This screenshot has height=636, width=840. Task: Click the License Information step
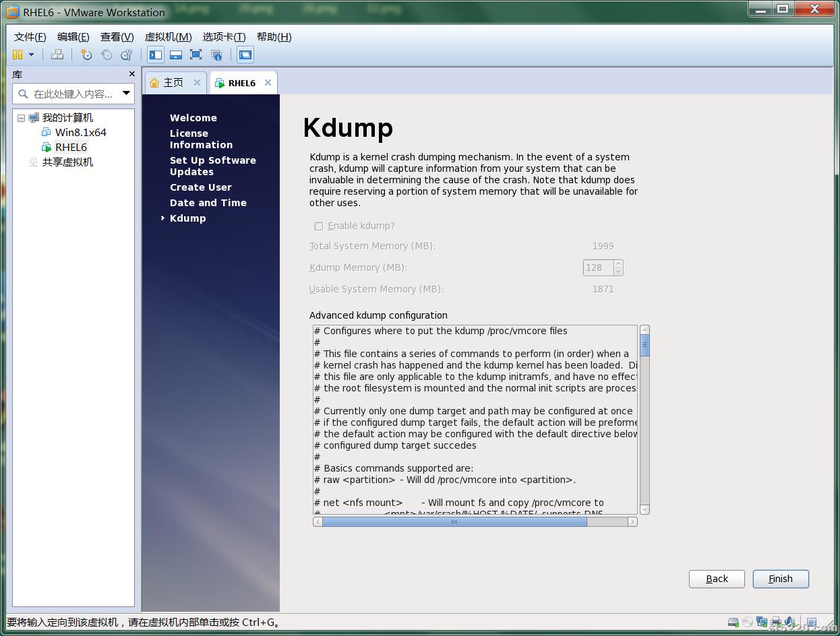[201, 139]
